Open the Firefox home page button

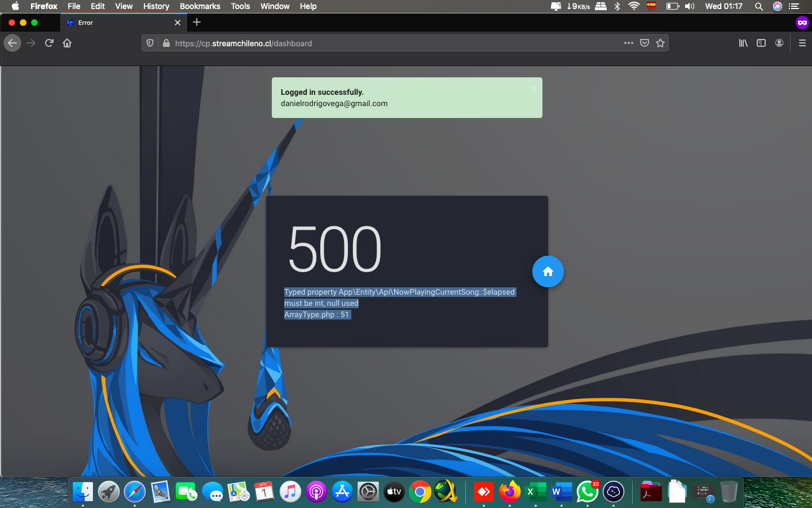point(67,43)
